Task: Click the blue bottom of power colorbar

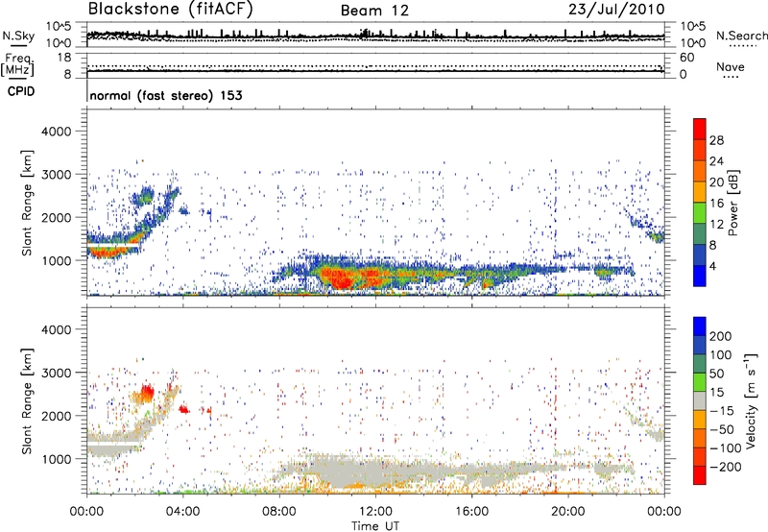Action: pos(700,276)
